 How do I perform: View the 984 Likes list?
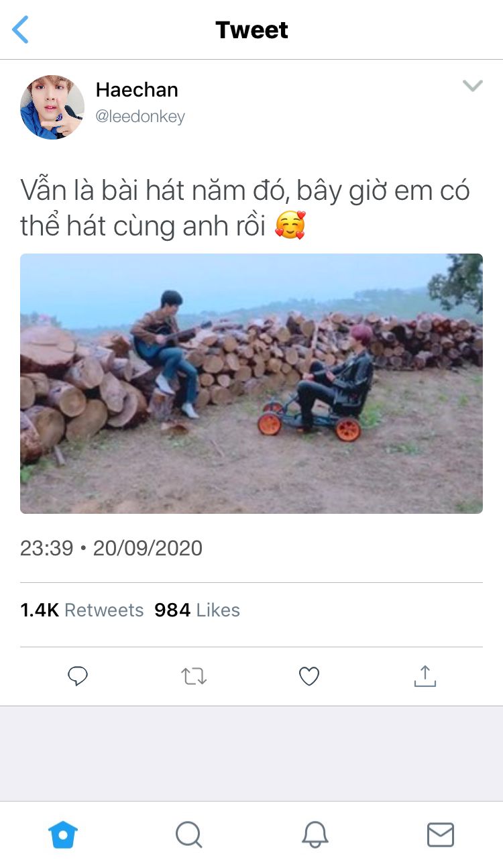coord(197,610)
